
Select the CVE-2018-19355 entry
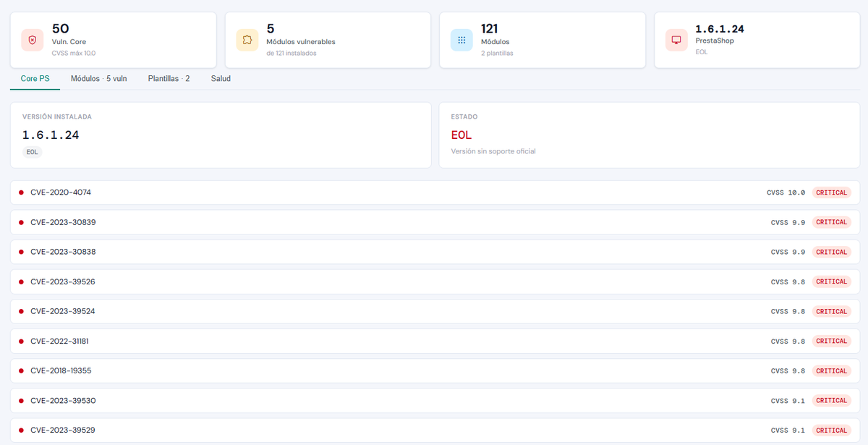point(435,370)
